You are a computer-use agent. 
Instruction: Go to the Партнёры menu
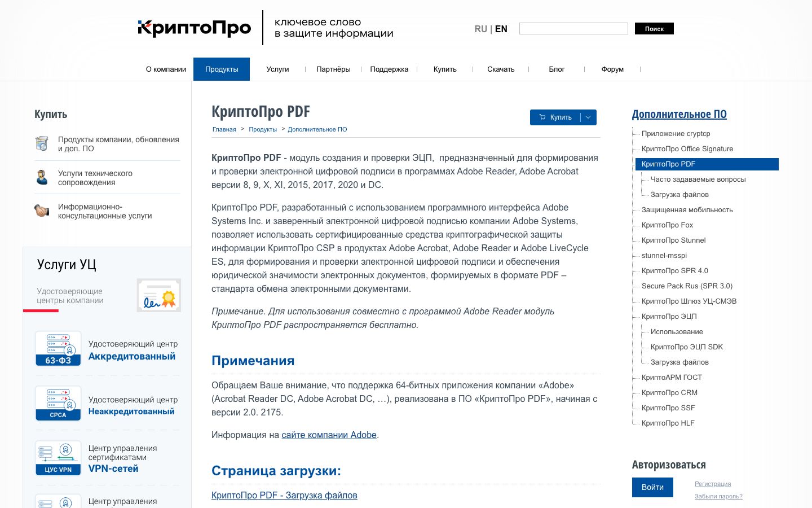click(x=333, y=69)
